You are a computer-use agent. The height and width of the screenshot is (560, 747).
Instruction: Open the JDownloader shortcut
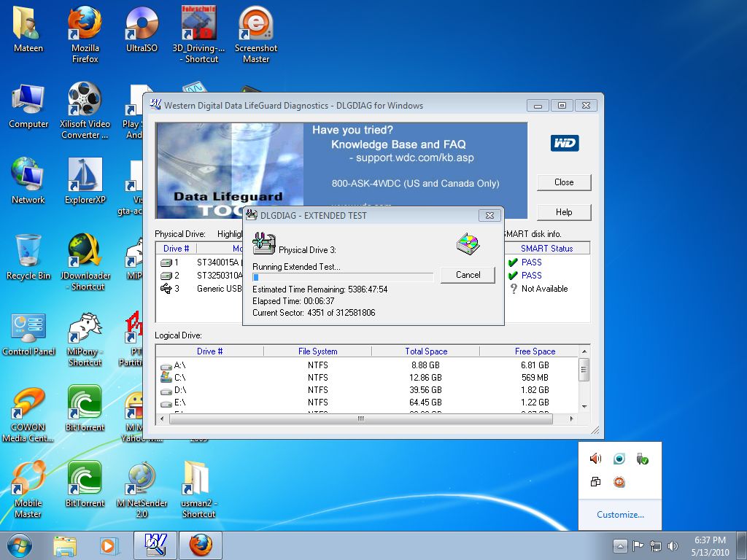(x=85, y=262)
